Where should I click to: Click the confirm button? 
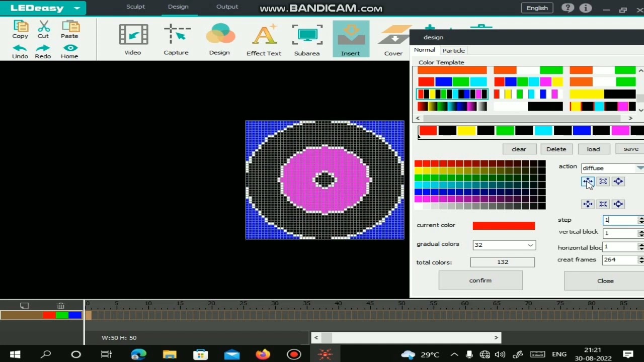coord(480,281)
